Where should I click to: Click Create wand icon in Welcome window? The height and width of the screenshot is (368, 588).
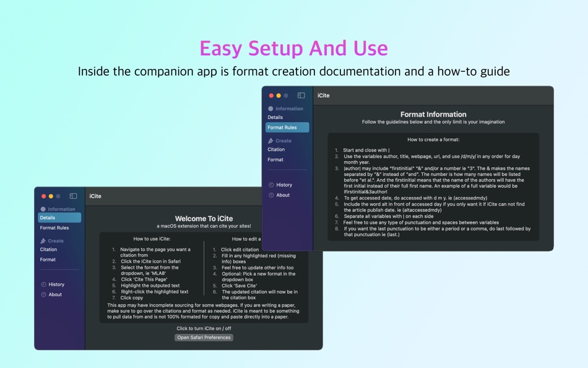pos(43,241)
